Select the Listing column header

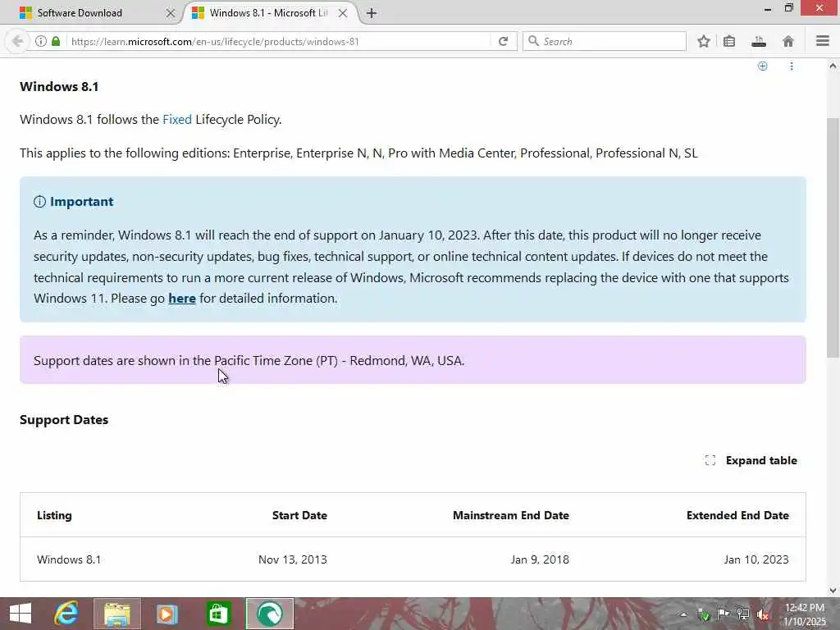[54, 515]
